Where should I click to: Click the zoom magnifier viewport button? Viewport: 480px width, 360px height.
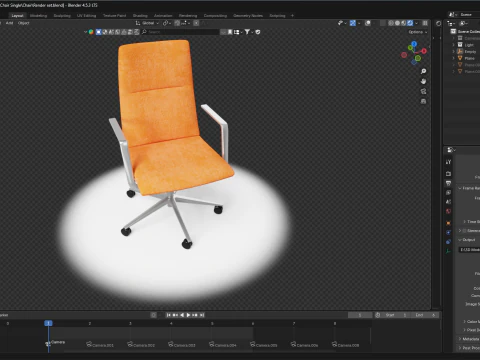tap(423, 71)
